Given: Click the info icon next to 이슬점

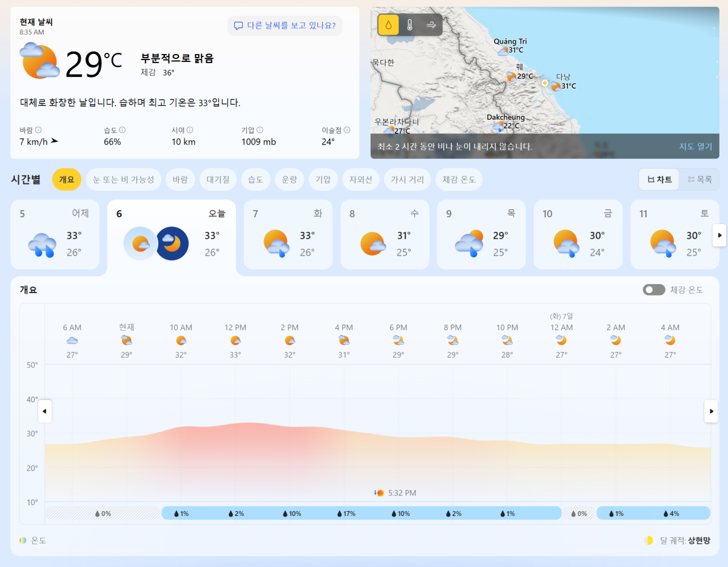Looking at the screenshot, I should coord(346,130).
